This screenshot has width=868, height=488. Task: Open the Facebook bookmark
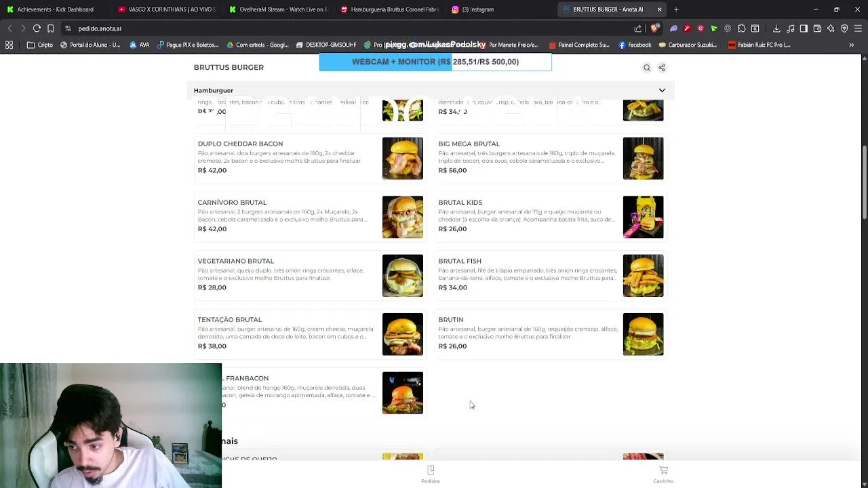click(x=634, y=45)
